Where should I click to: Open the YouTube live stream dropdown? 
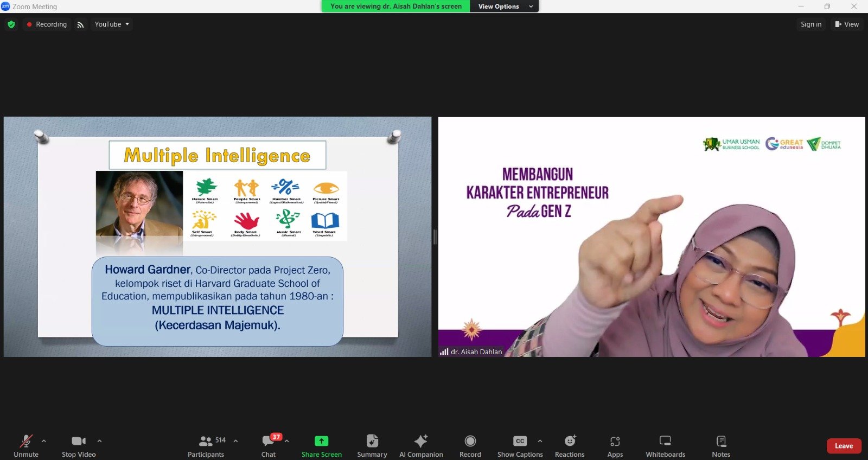coord(112,24)
